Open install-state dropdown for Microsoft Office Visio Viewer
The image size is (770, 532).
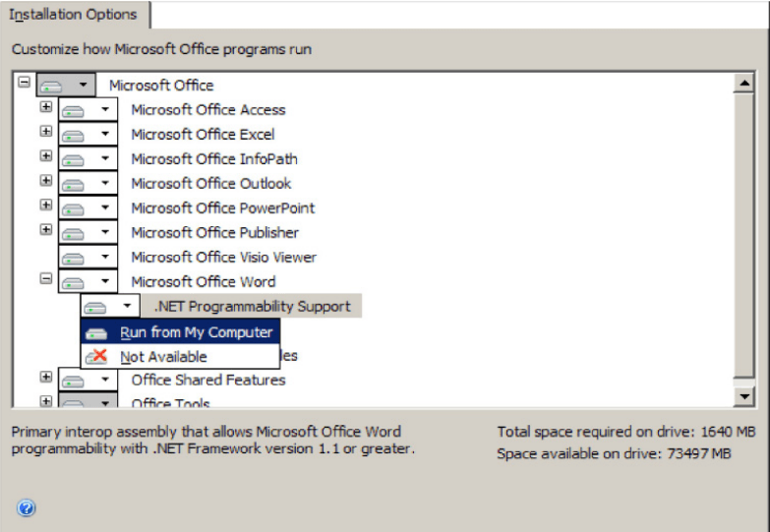point(88,257)
